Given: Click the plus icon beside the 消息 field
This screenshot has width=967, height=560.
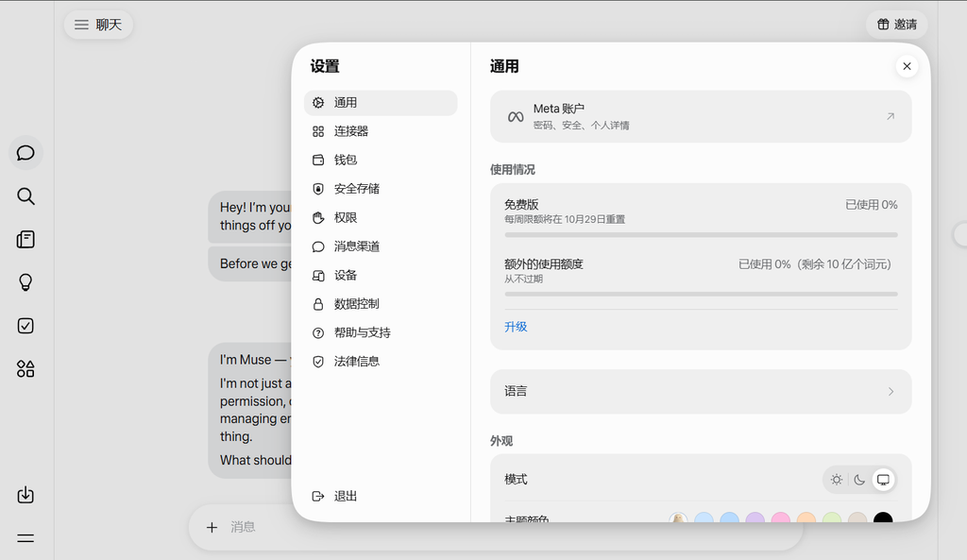Looking at the screenshot, I should click(212, 527).
